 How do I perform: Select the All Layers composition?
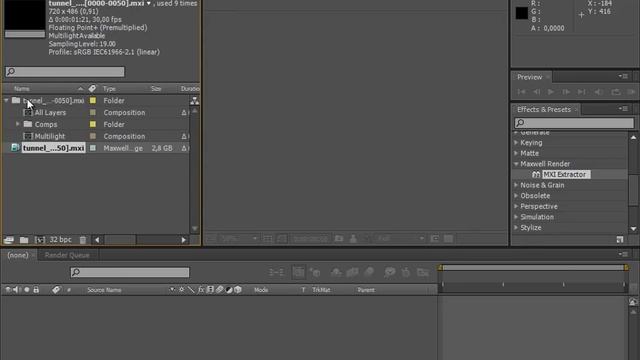[50, 112]
